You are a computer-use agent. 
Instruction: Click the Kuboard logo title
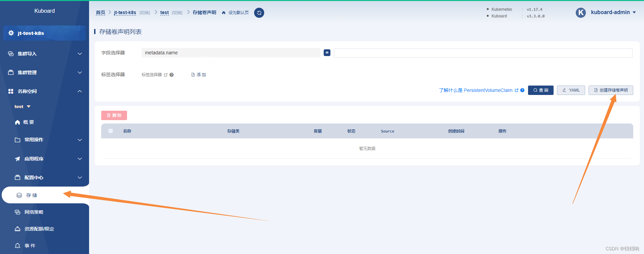click(x=44, y=11)
